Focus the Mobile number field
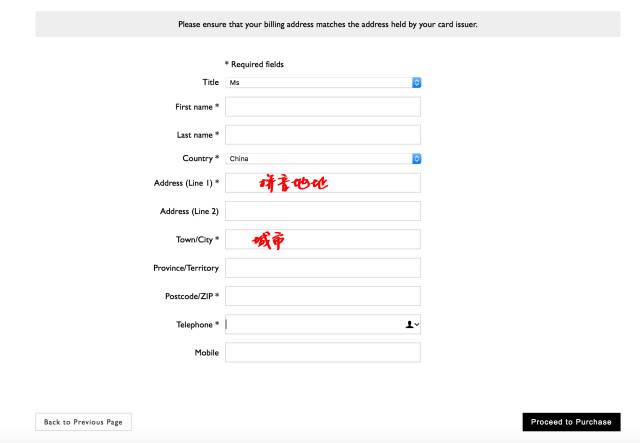Viewport: 640px width, 443px height. pyautogui.click(x=323, y=353)
